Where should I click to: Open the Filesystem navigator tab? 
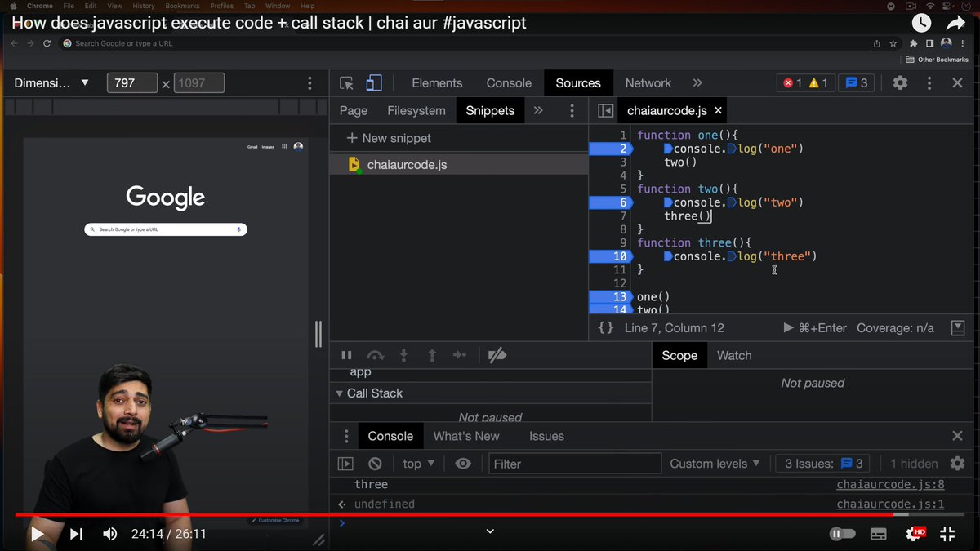(416, 111)
